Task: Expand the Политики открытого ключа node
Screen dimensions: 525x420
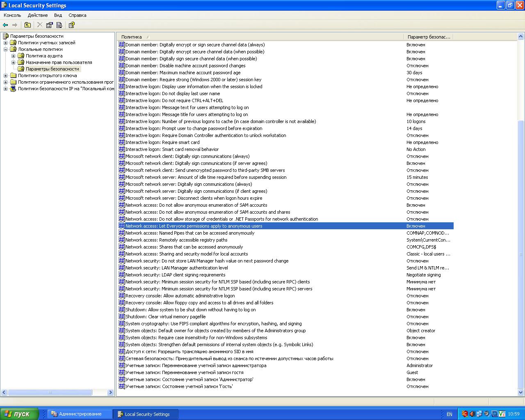Action: pos(6,75)
